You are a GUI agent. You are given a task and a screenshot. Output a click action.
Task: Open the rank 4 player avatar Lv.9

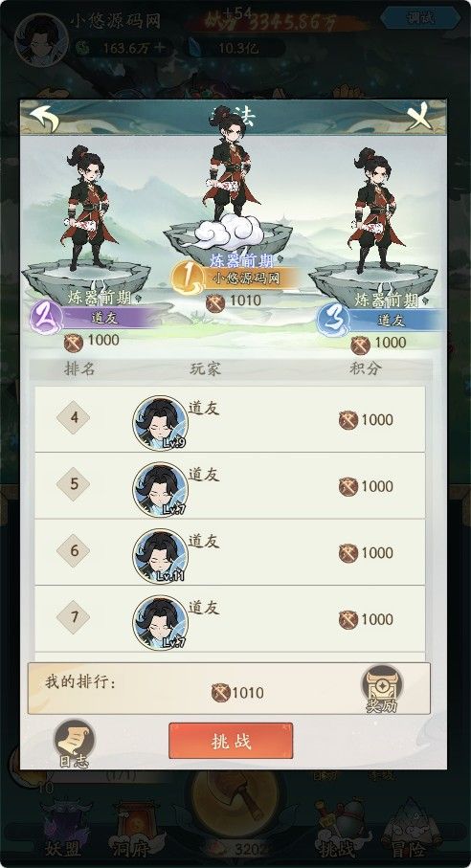(x=160, y=423)
